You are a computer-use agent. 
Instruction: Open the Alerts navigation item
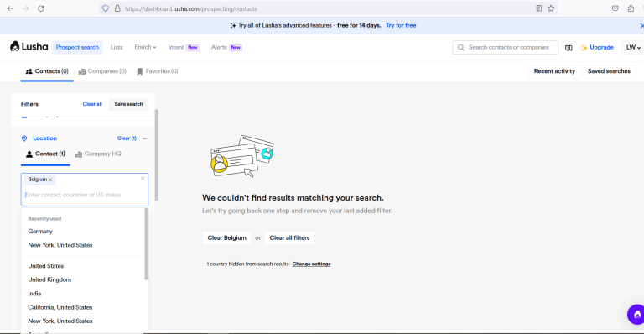226,47
